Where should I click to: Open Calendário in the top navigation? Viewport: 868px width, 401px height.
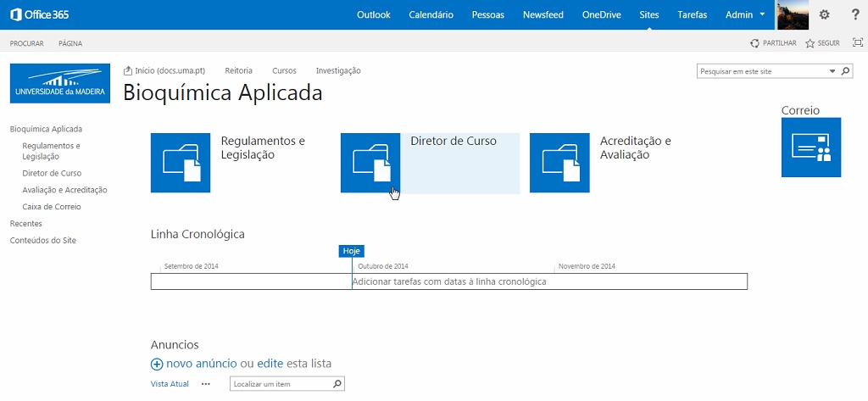[x=431, y=15]
